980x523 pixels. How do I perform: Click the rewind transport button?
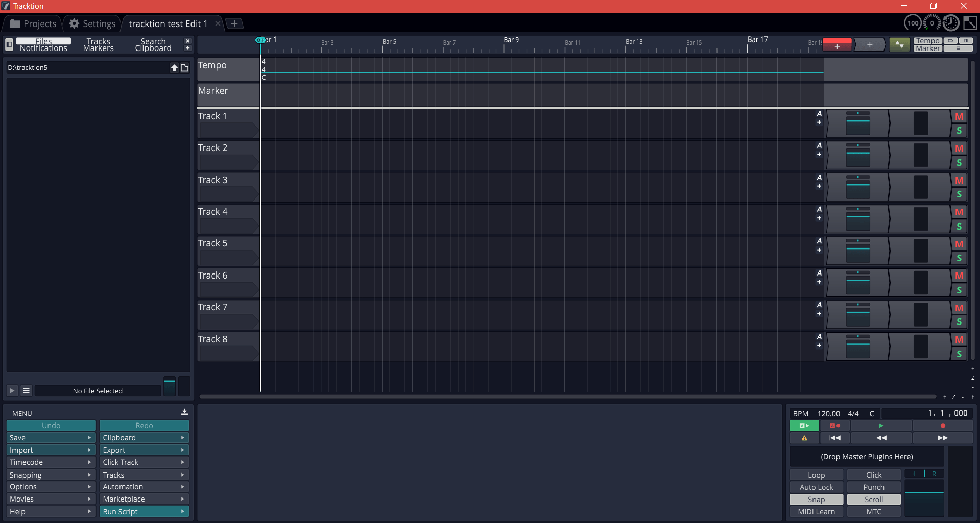[x=881, y=438]
